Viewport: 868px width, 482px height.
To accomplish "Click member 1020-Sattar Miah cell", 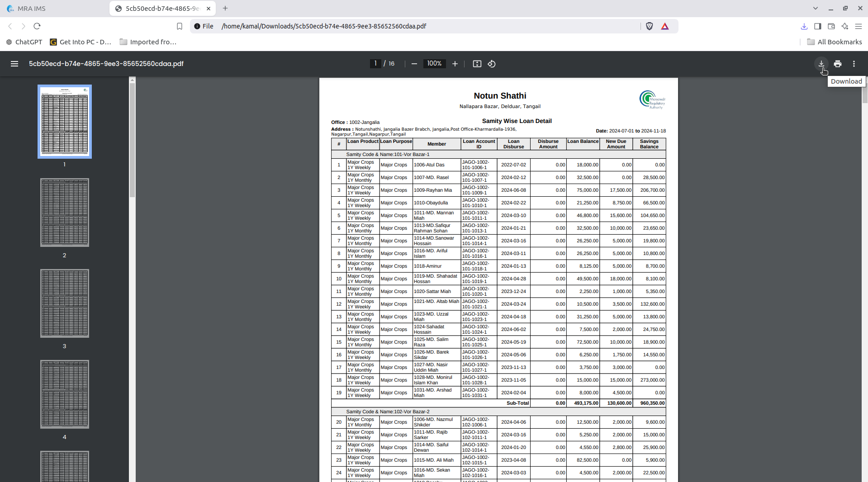I will 436,292.
